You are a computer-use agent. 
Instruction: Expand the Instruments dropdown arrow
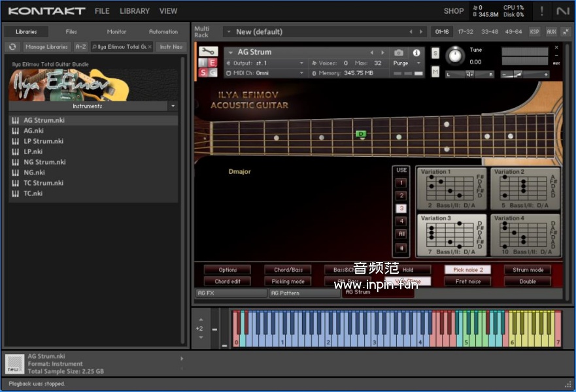(x=173, y=106)
